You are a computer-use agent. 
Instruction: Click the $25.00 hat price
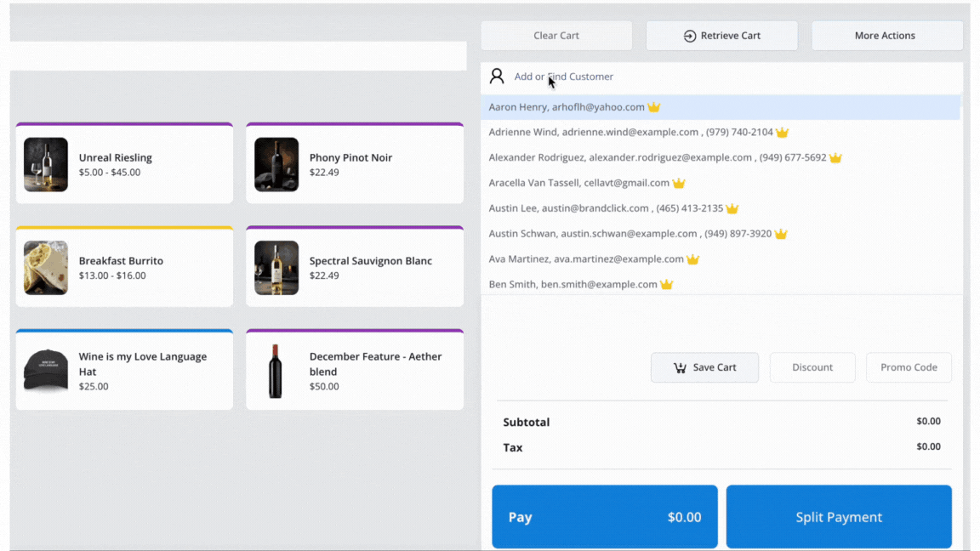pyautogui.click(x=94, y=386)
